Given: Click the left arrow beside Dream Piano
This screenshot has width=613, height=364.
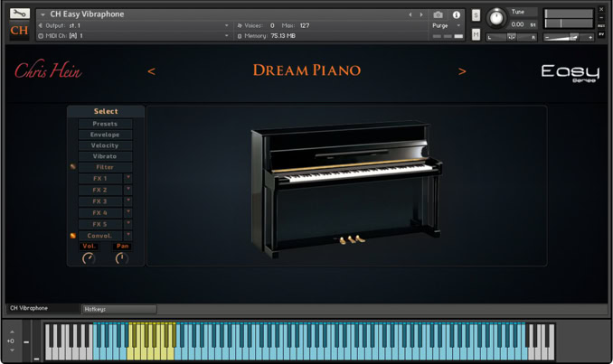Looking at the screenshot, I should point(151,71).
